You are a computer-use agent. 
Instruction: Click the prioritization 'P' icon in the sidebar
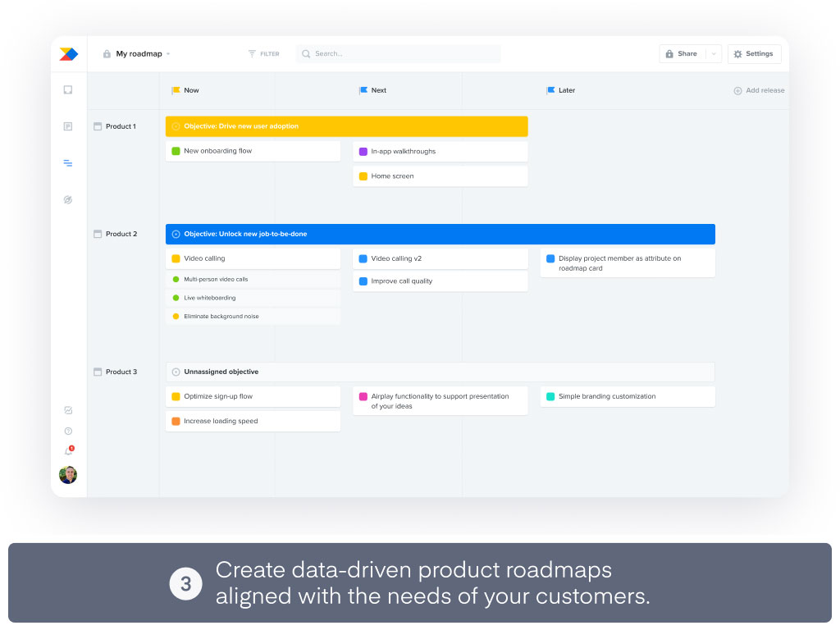(x=68, y=126)
